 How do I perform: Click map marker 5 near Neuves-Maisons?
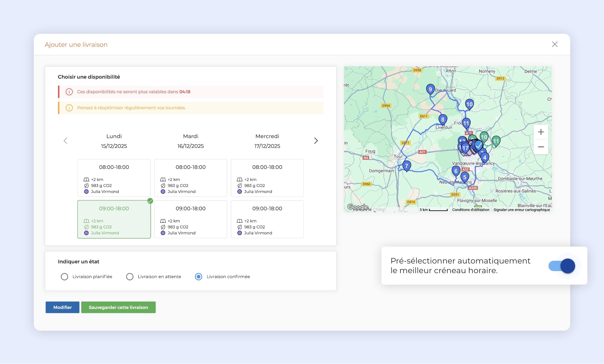[464, 177]
